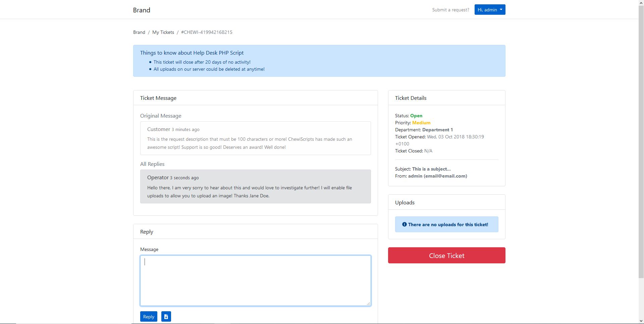Click the scrollbar down arrow

(x=641, y=321)
